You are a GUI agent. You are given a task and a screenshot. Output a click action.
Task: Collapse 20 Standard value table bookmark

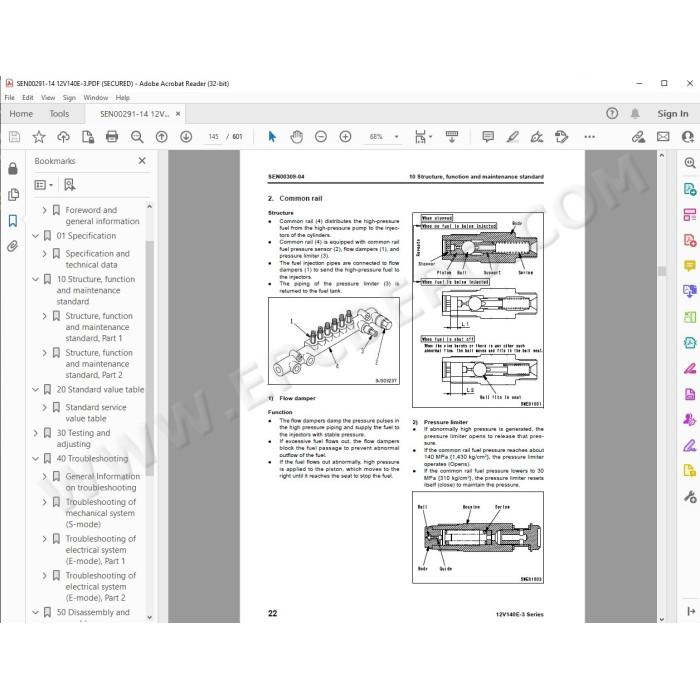point(36,389)
